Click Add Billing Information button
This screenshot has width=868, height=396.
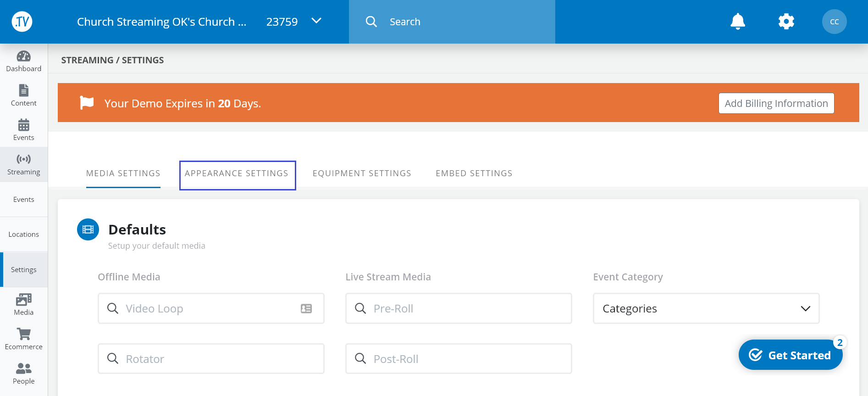[x=776, y=104]
